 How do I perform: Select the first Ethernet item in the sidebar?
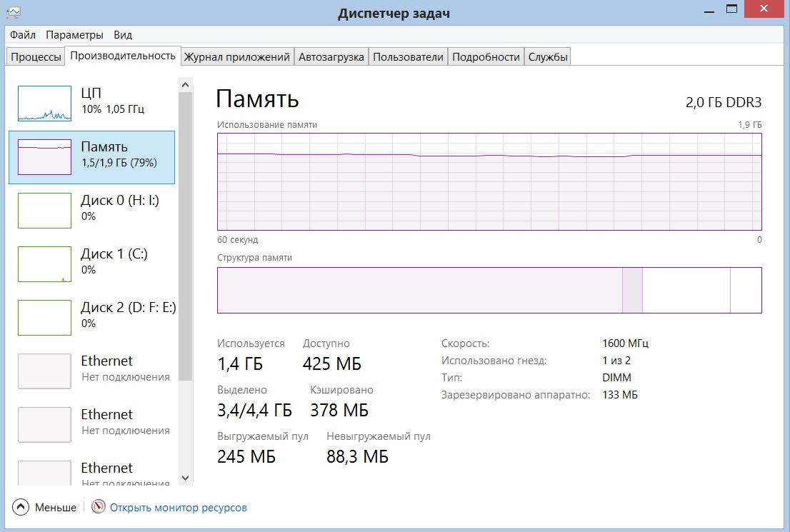[91, 371]
